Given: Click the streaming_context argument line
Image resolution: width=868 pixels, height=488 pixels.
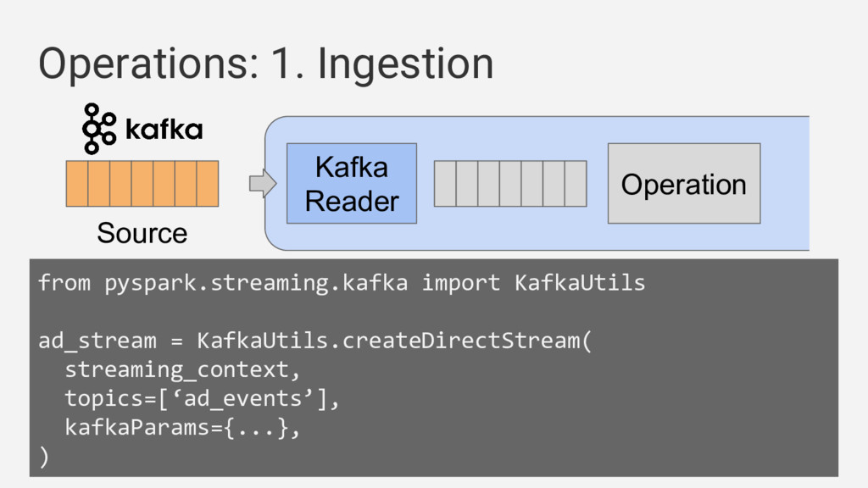Looking at the screenshot, I should point(183,369).
